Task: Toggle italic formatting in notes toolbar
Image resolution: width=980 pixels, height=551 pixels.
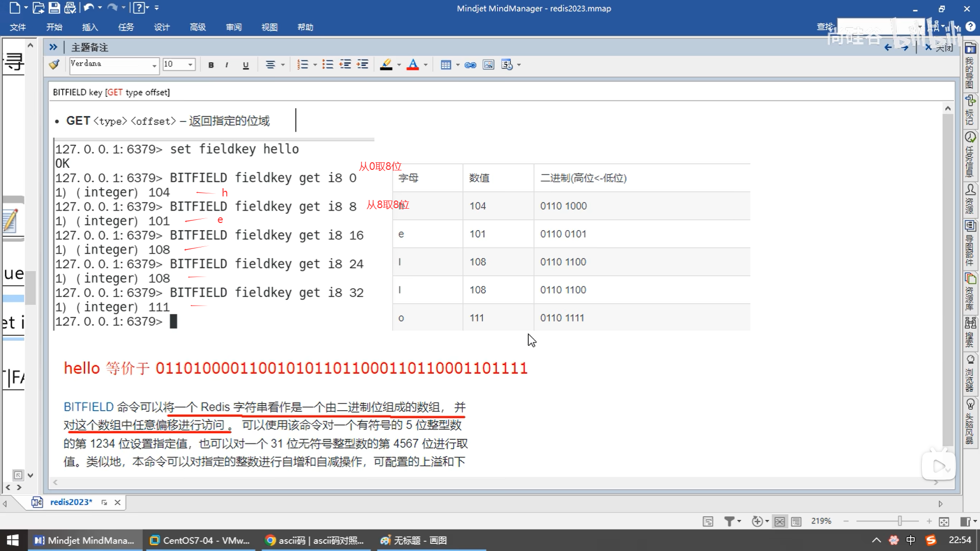Action: point(227,65)
